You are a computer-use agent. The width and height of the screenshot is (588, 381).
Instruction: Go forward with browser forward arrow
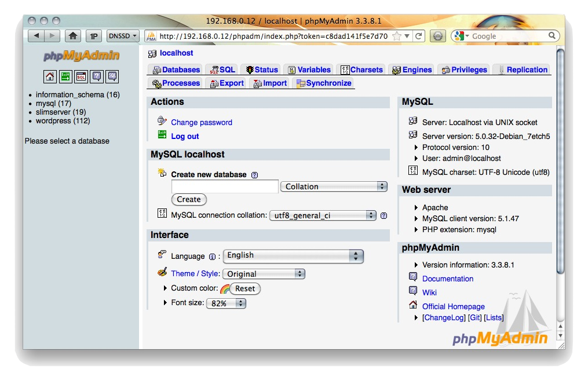coord(52,36)
